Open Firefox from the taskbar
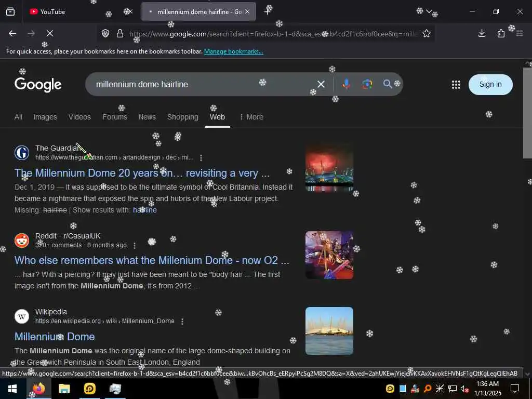The image size is (532, 399). 38,389
